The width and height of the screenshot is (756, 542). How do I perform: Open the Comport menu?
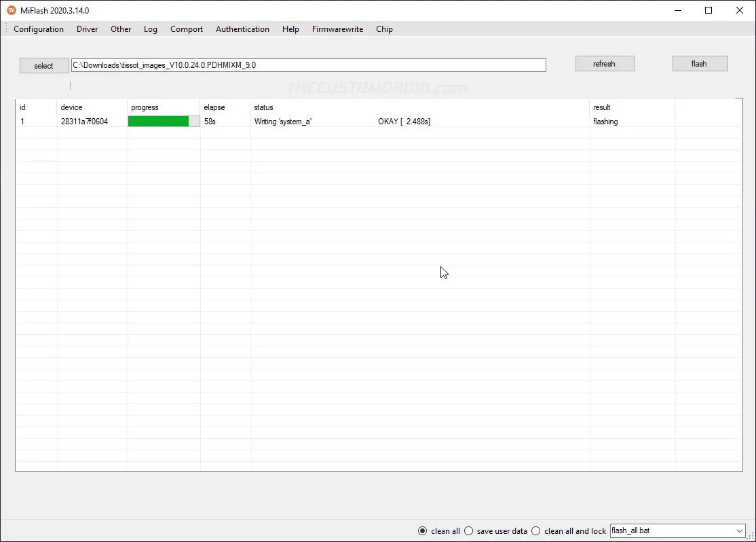(x=186, y=29)
